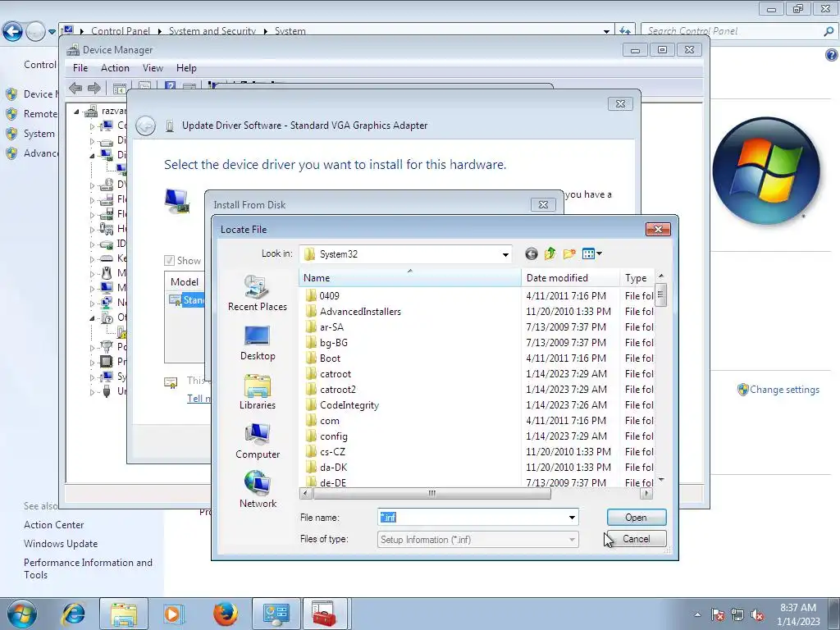
Task: Launch Internet Explorer from taskbar
Action: (73, 614)
